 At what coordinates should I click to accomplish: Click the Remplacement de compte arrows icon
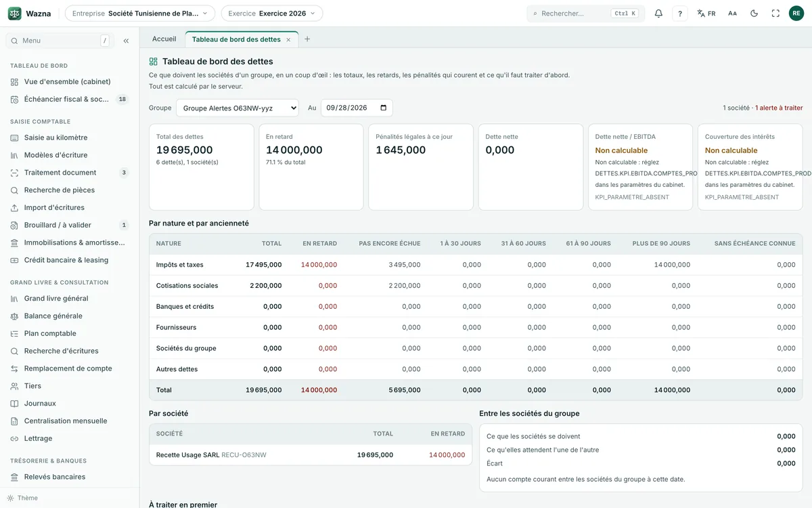15,368
